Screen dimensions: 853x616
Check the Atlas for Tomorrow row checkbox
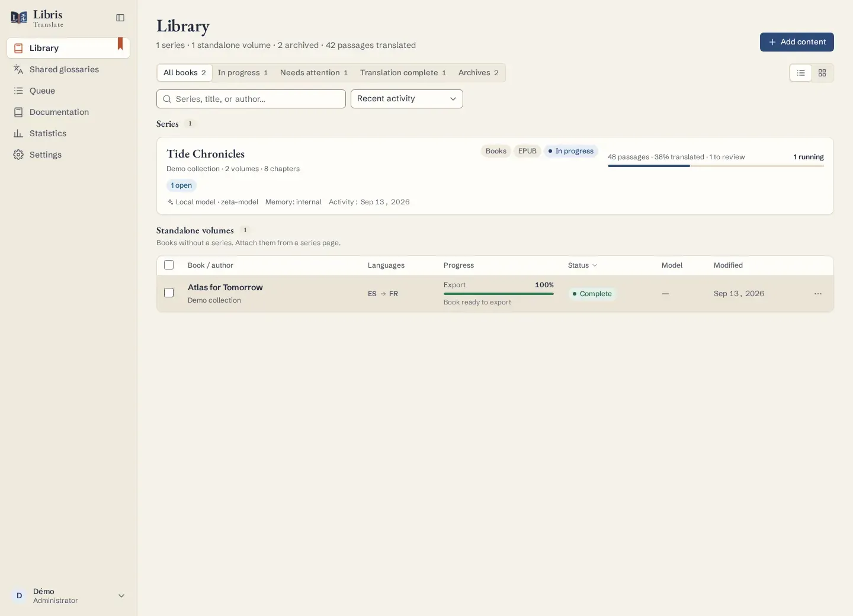click(169, 293)
